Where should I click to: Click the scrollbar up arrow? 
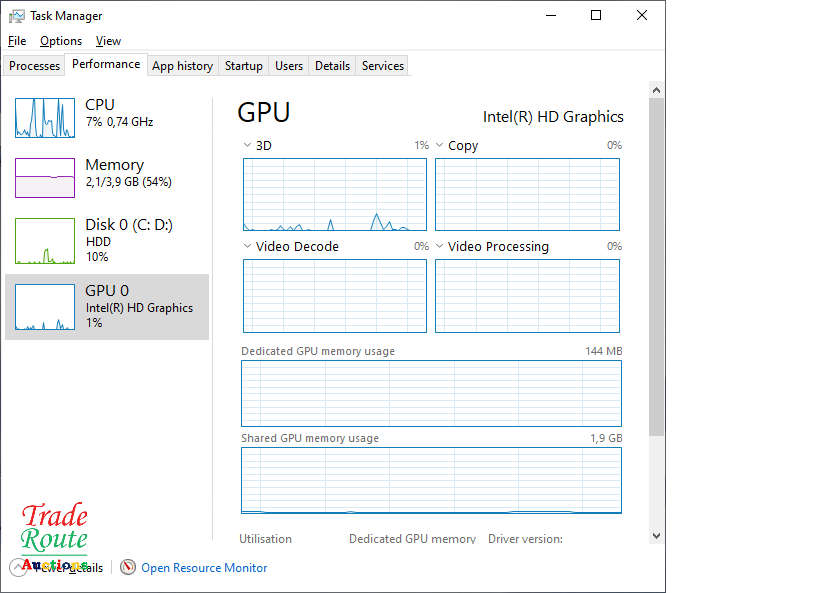click(x=657, y=90)
